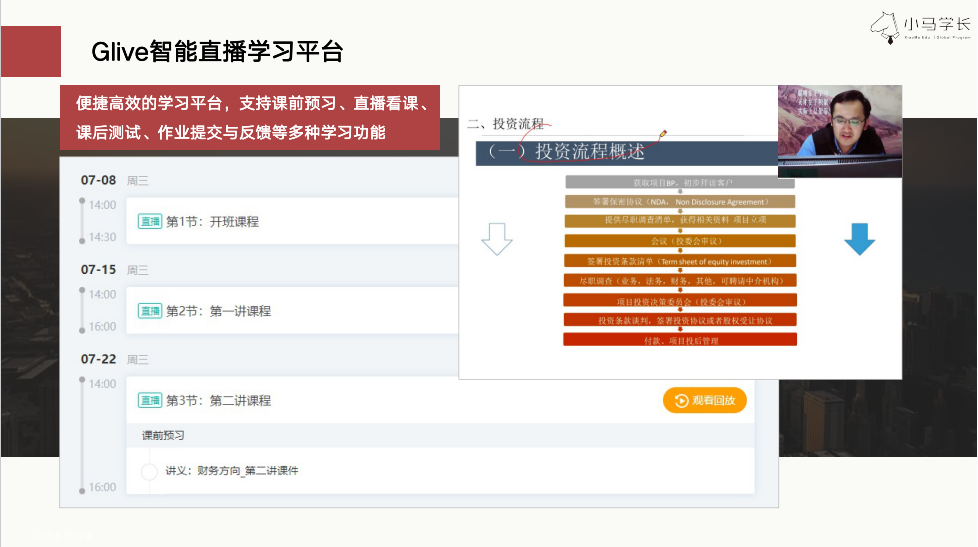
Task: Click the 直播 badge for 第3节
Action: coord(150,400)
